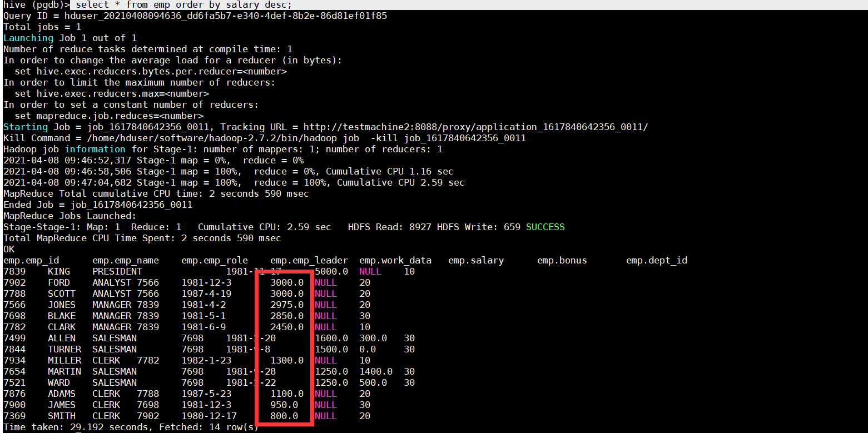Click salary 2850.0 in BLAKE row
868x433 pixels.
point(287,316)
